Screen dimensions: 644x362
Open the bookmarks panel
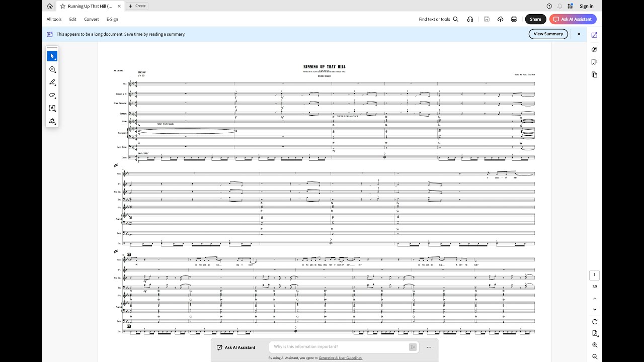click(594, 62)
